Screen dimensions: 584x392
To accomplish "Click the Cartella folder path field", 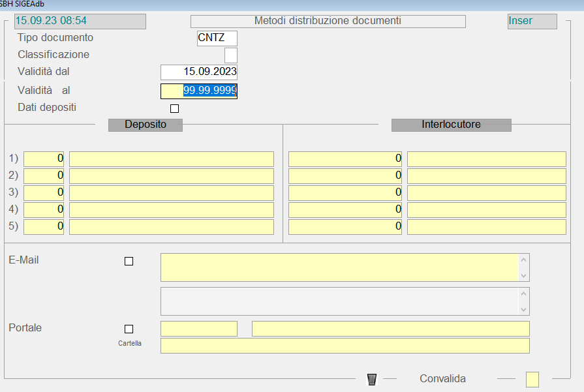I will pos(345,346).
